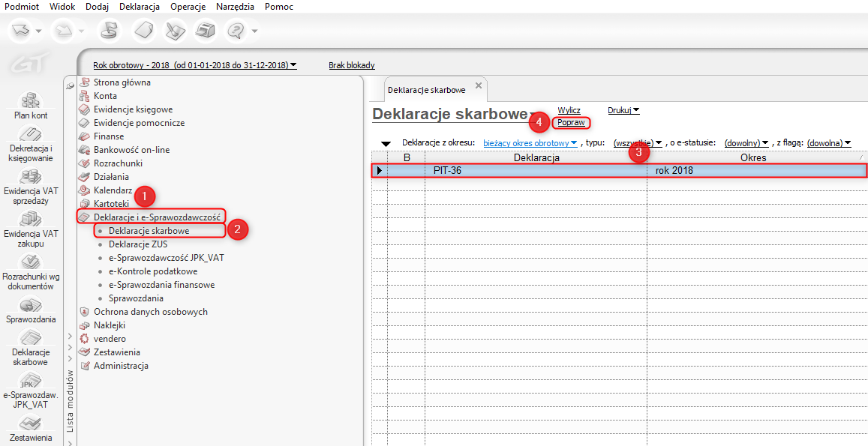Click Popraw link
This screenshot has width=868, height=446.
tap(571, 122)
